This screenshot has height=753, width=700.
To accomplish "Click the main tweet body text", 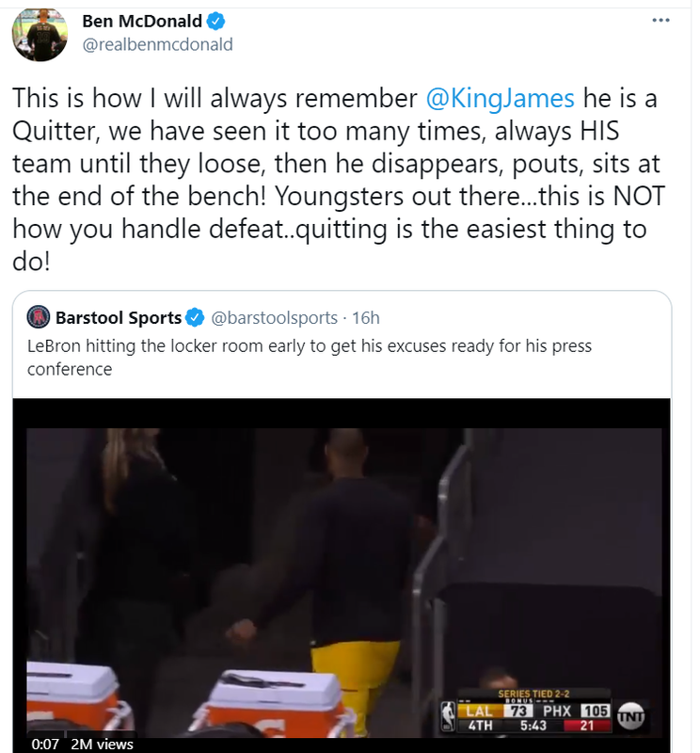I will [339, 180].
